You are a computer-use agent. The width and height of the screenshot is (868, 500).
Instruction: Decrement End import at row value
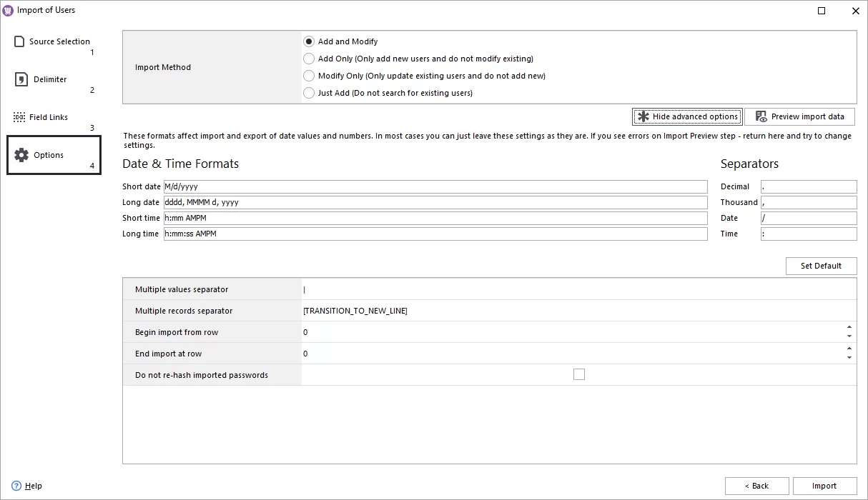click(849, 357)
